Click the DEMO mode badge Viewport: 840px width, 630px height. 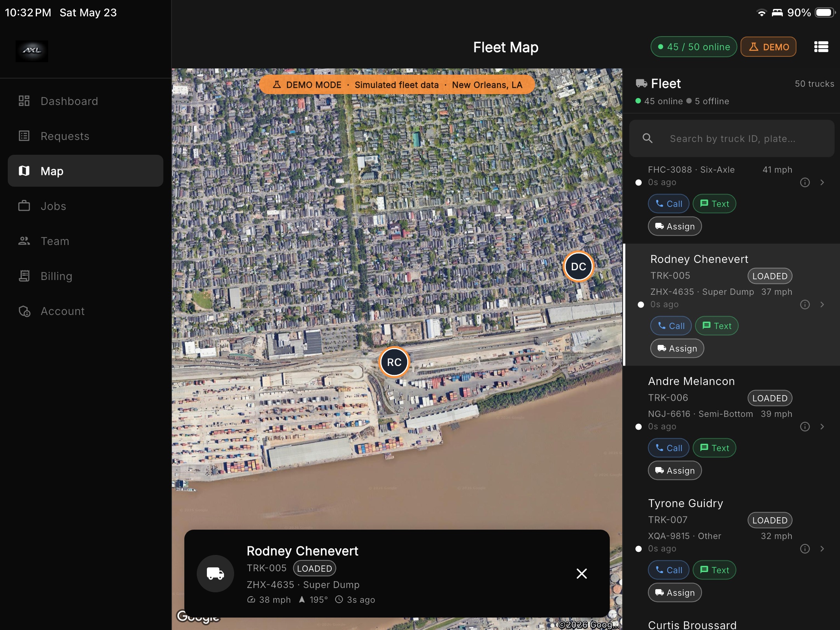(x=768, y=47)
